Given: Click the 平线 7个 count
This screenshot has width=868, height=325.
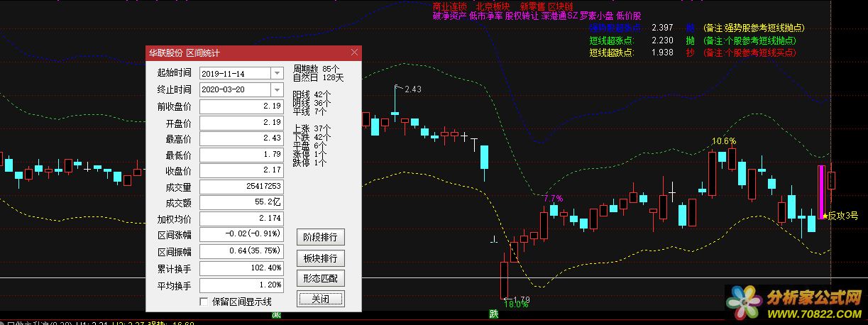Looking at the screenshot, I should coord(309,111).
